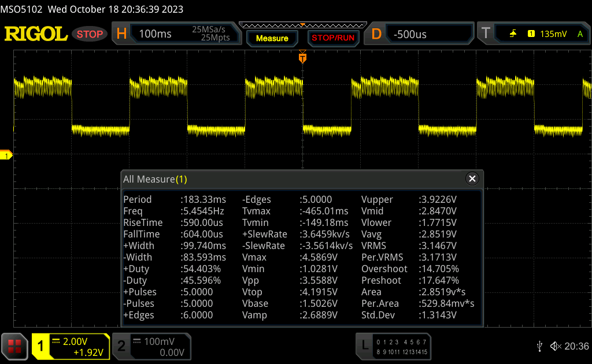Click the All Measure(1) panel title
This screenshot has width=592, height=364.
(x=155, y=179)
